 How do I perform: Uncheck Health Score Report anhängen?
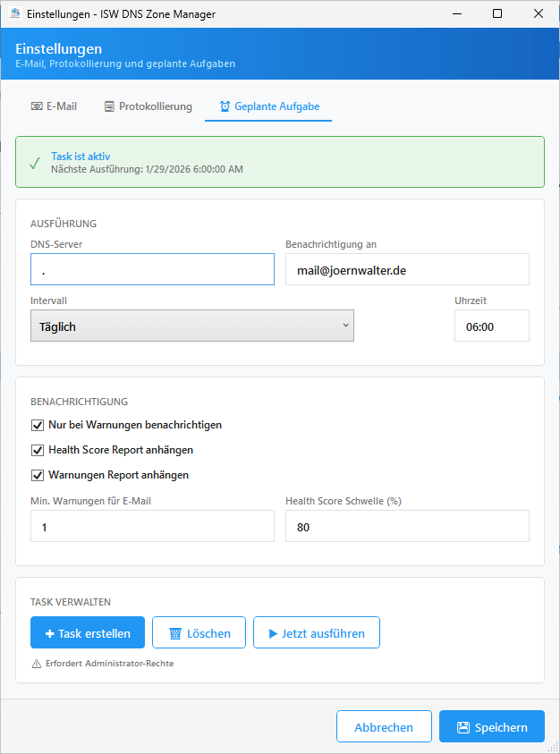tap(38, 450)
